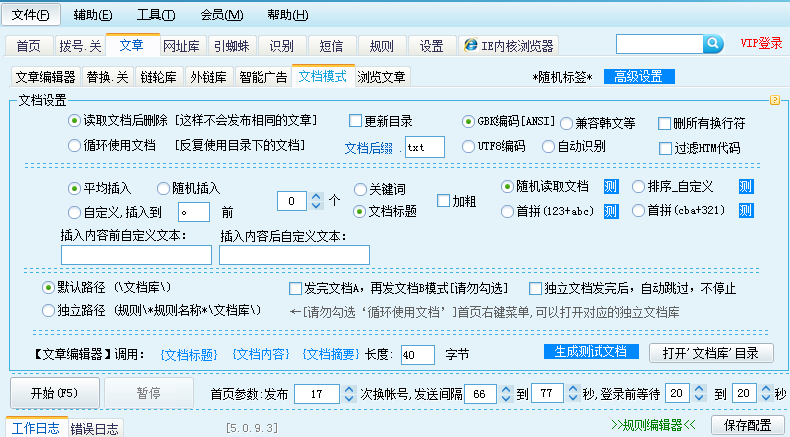Enable the 更新目录 checkbox
Viewport: 790px width, 437px height.
tap(355, 121)
